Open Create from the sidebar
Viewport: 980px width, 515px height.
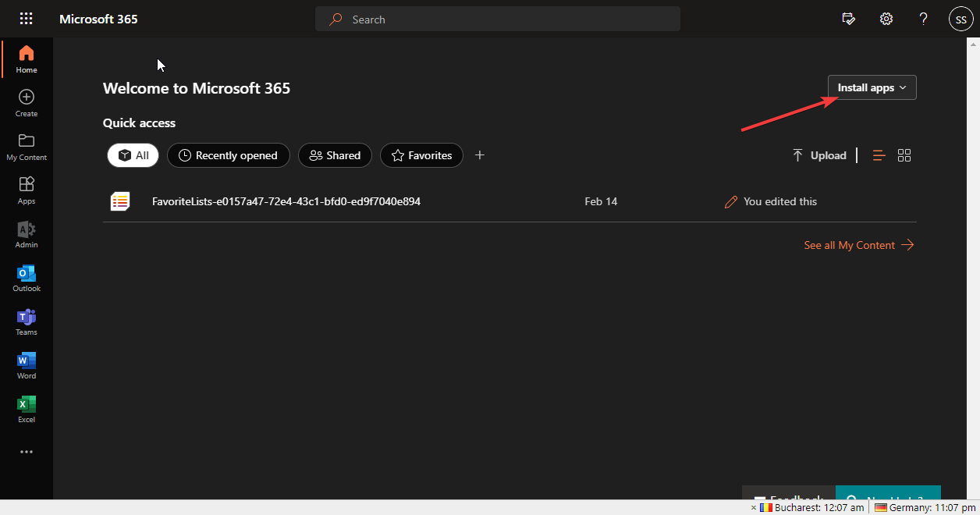[x=27, y=103]
